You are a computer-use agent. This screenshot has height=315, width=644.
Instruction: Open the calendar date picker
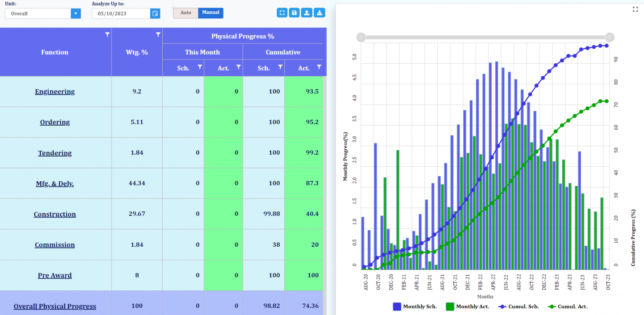pos(155,13)
